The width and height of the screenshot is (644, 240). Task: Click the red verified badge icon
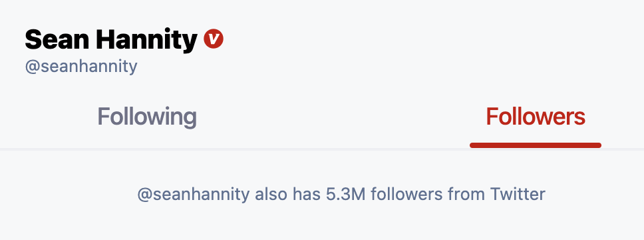[214, 39]
